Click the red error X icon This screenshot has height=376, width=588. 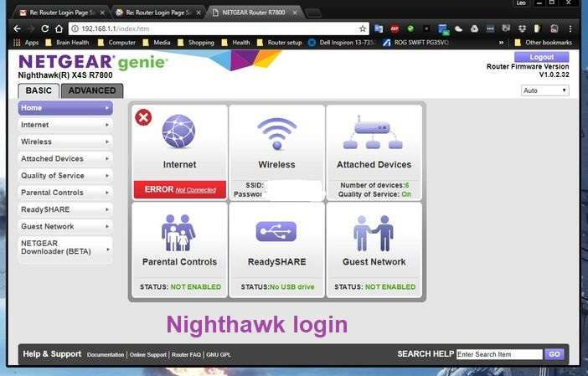click(x=143, y=117)
